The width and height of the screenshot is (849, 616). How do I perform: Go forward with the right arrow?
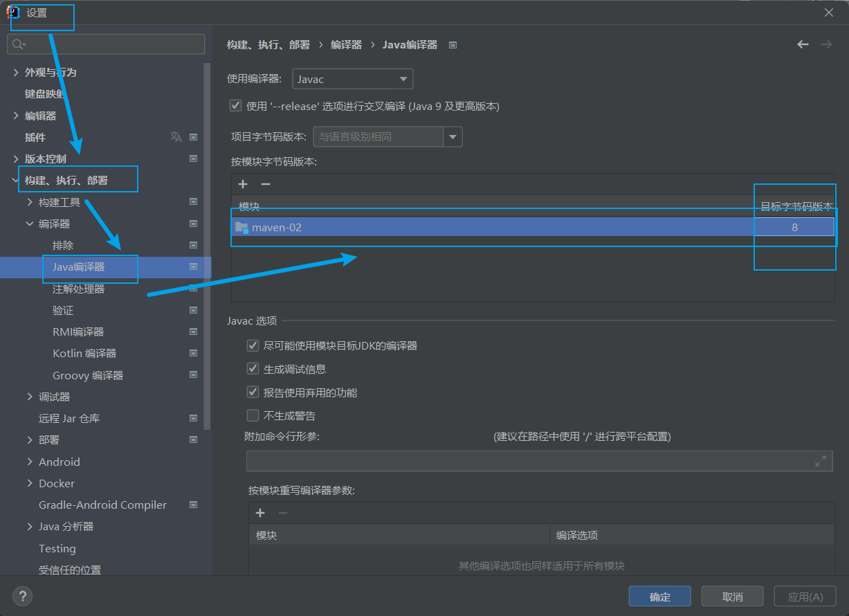(x=826, y=44)
